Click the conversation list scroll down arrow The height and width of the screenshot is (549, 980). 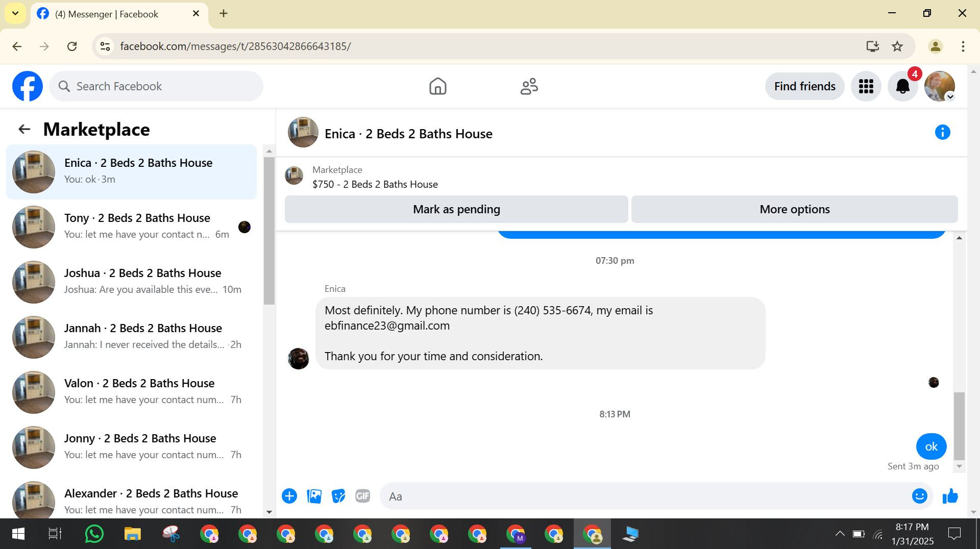point(269,512)
